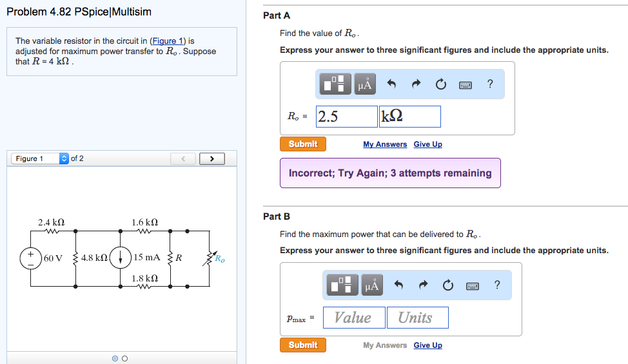This screenshot has width=628, height=364.
Task: Reset the Part B answer field
Action: (447, 285)
